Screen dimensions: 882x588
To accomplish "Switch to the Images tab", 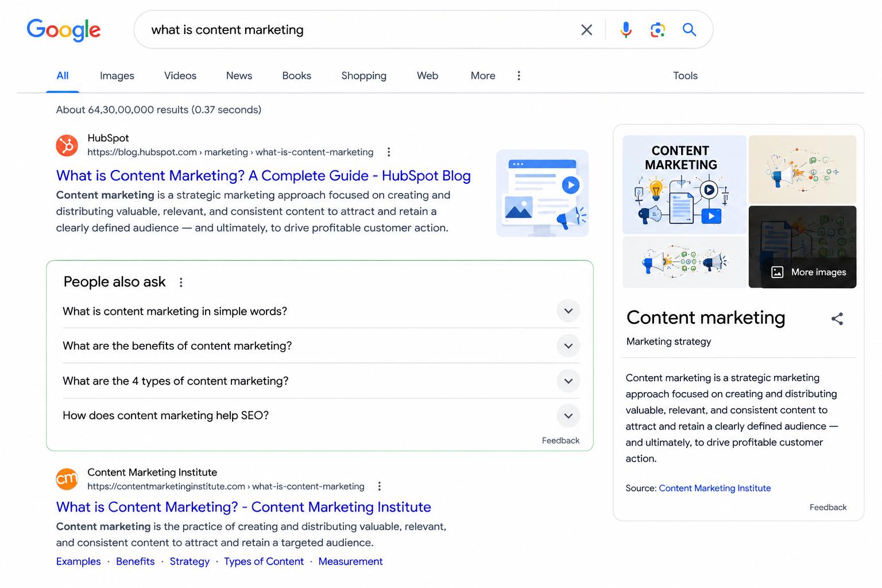I will [117, 76].
